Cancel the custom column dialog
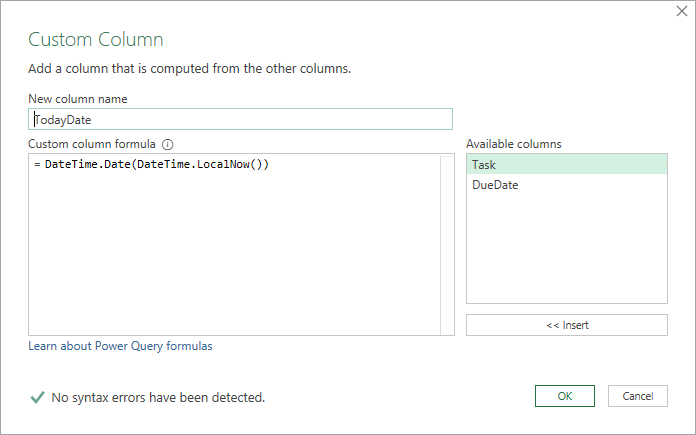The width and height of the screenshot is (696, 435). point(637,396)
